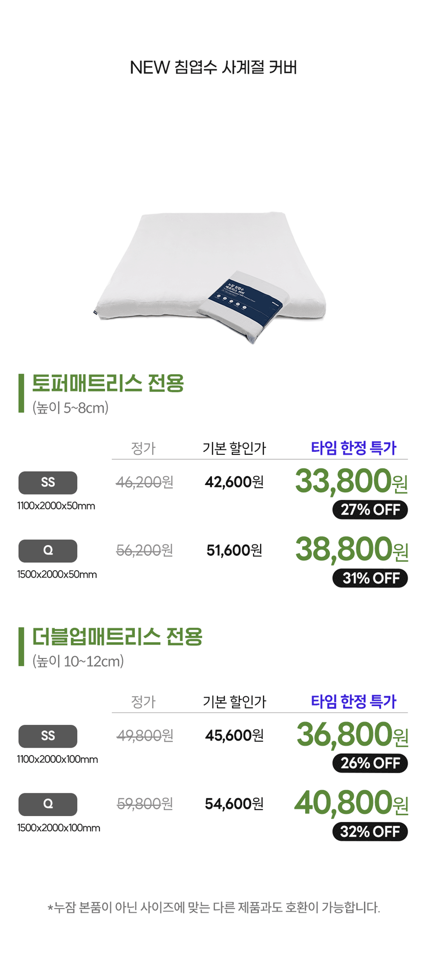Click the 40,800원 special price
This screenshot has width=426, height=980.
tap(351, 803)
